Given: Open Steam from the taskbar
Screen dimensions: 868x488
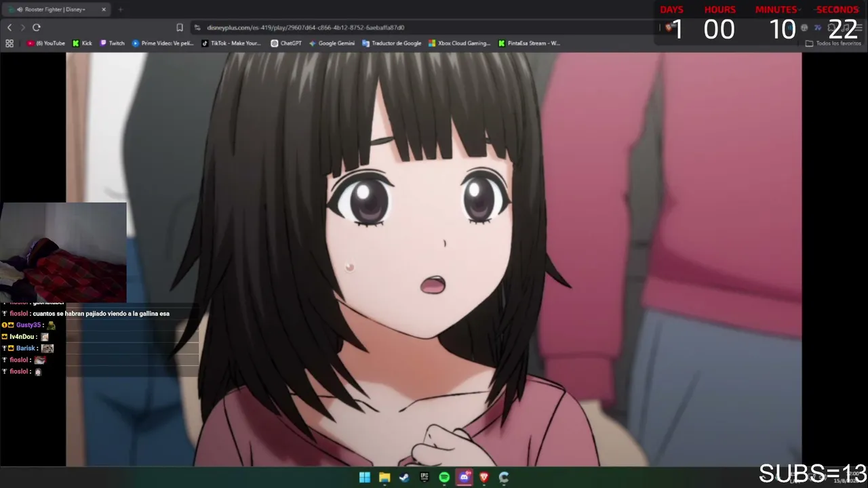Looking at the screenshot, I should point(404,477).
